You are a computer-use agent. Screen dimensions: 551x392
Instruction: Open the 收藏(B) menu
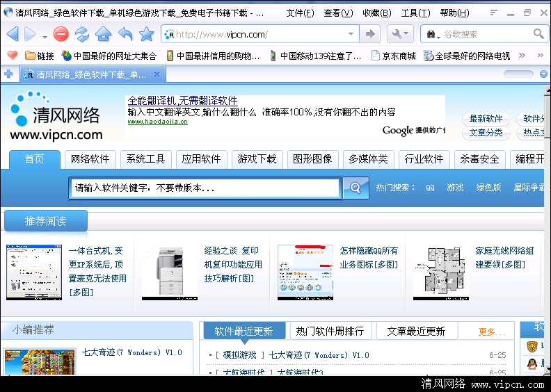tap(376, 13)
